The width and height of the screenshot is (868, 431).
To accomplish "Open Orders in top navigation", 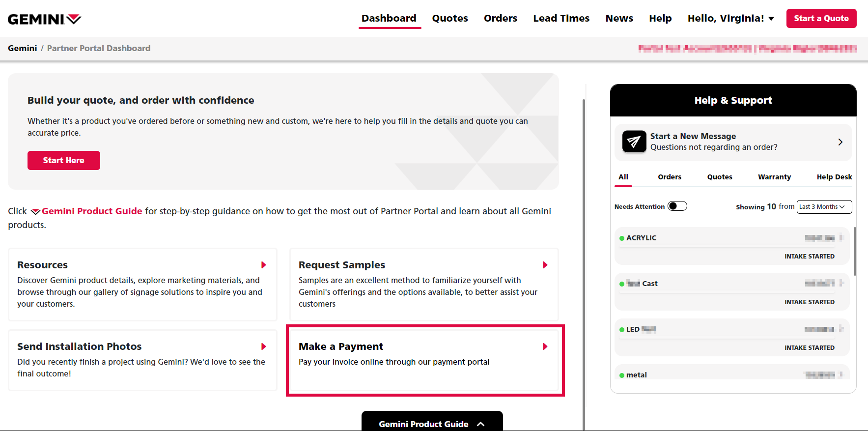I will coord(501,18).
